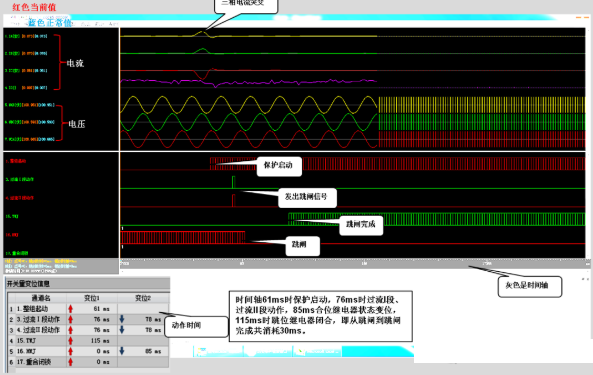
Task: Select the Ua voltage channel label
Action: tap(29, 105)
